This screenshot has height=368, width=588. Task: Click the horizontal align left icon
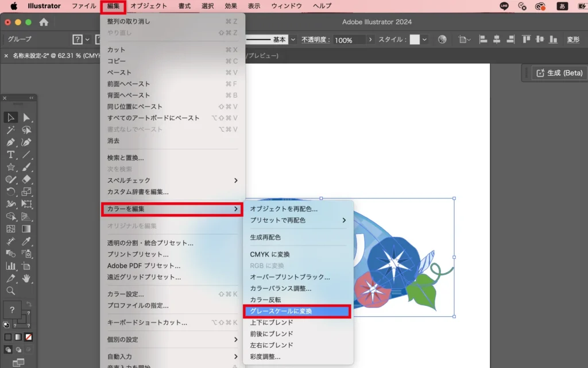[x=483, y=40]
